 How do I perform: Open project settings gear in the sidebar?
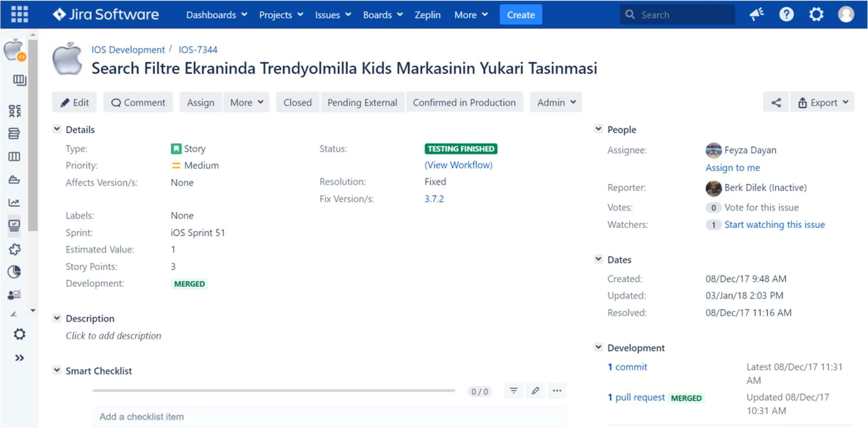19,334
